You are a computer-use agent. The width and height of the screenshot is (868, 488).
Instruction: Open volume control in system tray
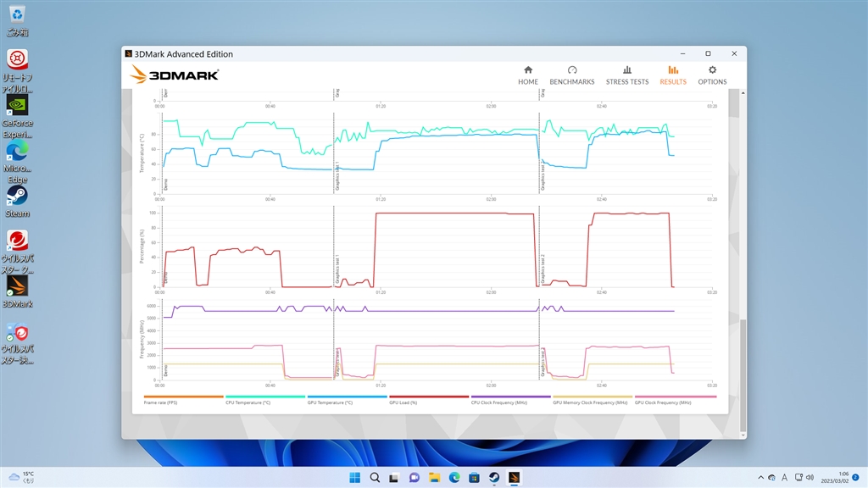coord(810,478)
